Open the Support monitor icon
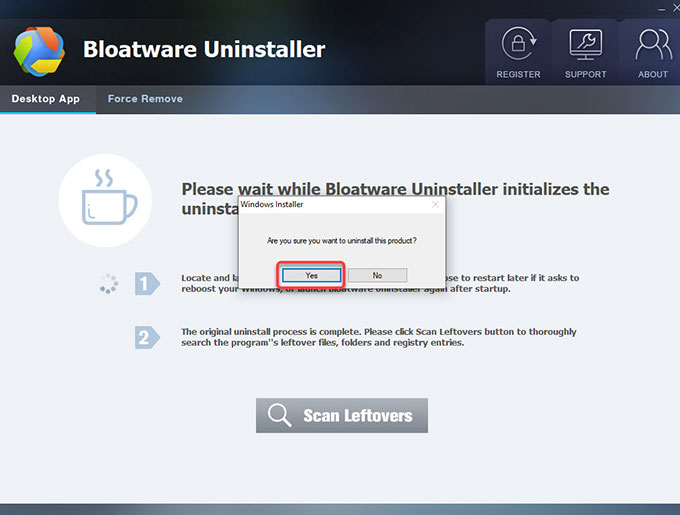This screenshot has width=680, height=515. pyautogui.click(x=585, y=45)
